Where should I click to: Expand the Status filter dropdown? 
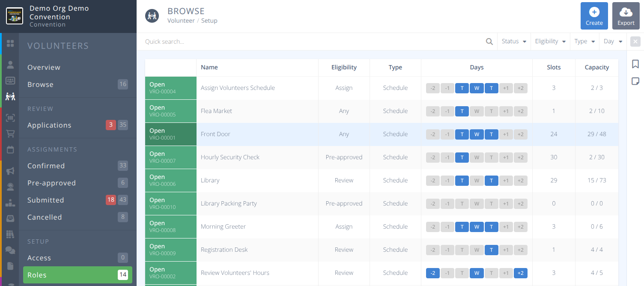point(514,42)
